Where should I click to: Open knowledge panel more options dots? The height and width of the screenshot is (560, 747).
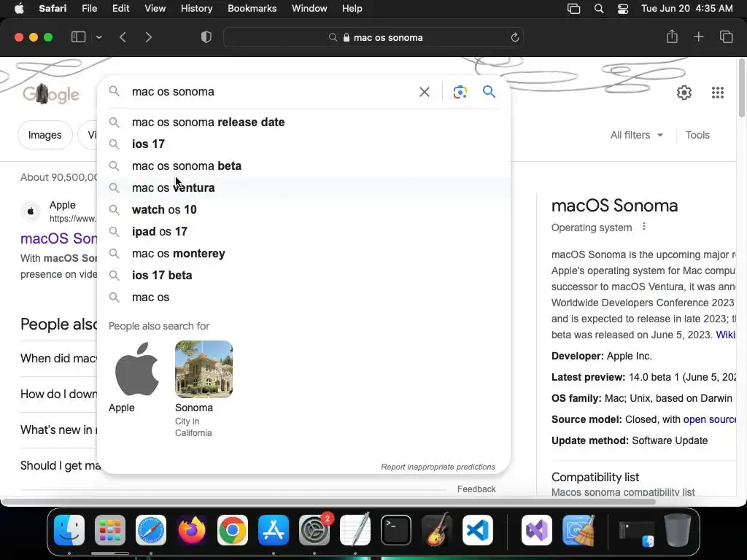(x=644, y=227)
